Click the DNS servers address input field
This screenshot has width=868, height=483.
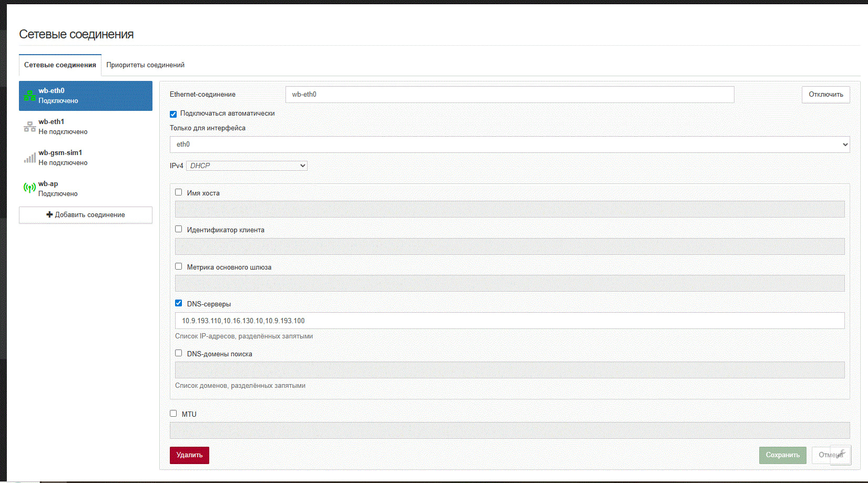click(509, 321)
